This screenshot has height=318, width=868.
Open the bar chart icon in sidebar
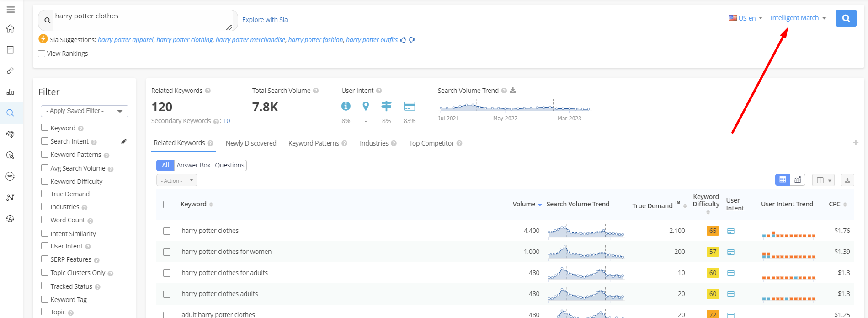[10, 92]
